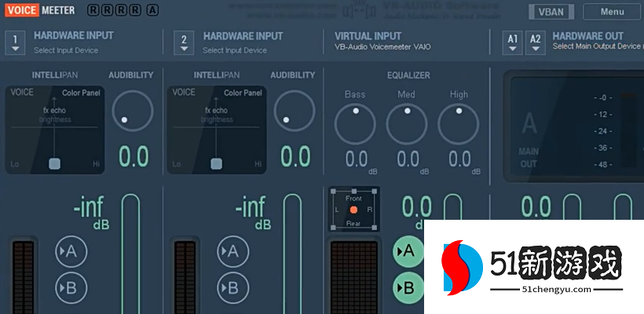Click the Bass equalizer knob
644x314 pixels.
(355, 123)
